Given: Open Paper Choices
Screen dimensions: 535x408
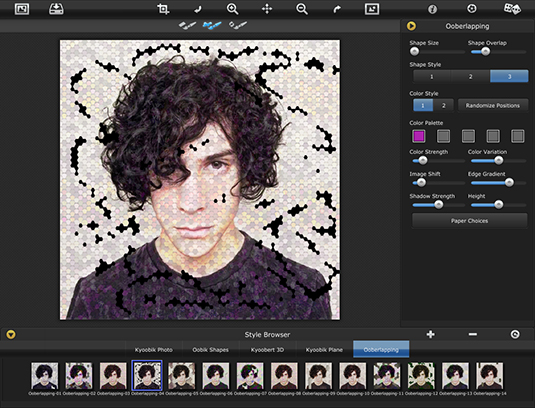Looking at the screenshot, I should [x=469, y=221].
